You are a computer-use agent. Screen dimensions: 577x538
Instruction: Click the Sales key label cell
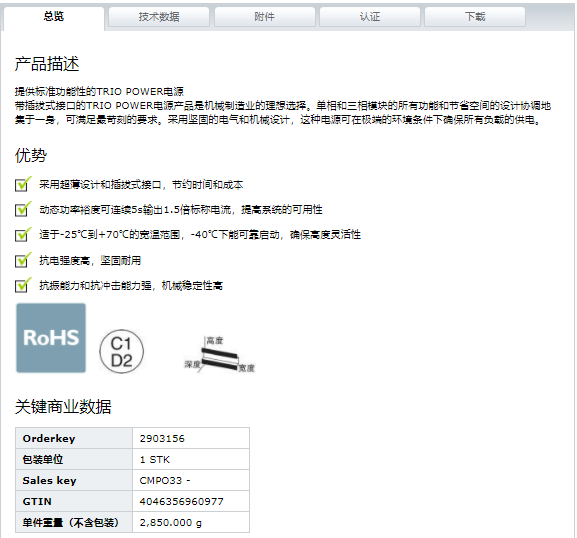coord(74,480)
